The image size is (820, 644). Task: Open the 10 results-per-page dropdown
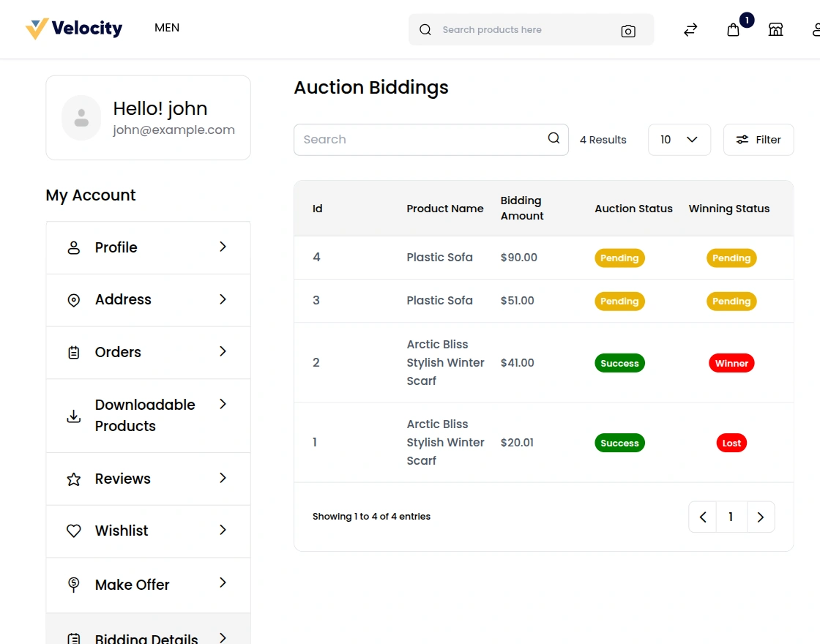[x=679, y=139]
